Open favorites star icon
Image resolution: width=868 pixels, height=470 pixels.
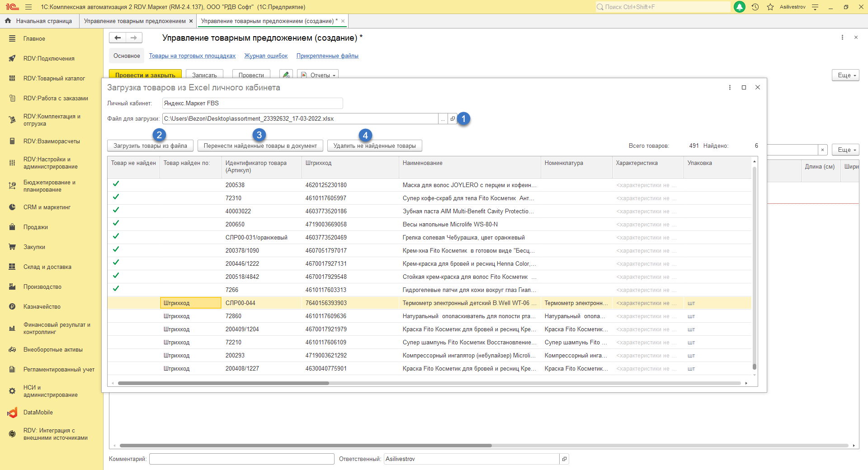[770, 7]
